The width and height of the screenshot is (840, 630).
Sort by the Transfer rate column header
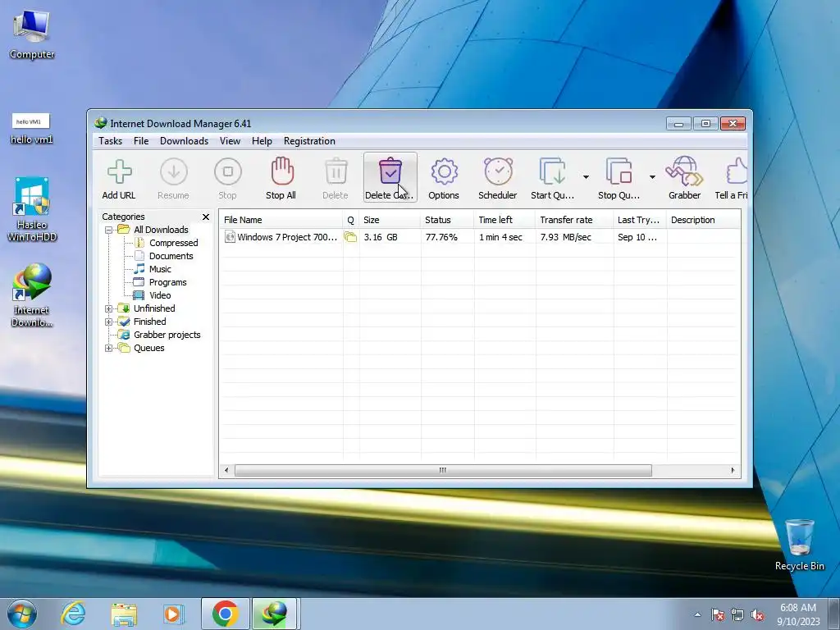point(574,220)
